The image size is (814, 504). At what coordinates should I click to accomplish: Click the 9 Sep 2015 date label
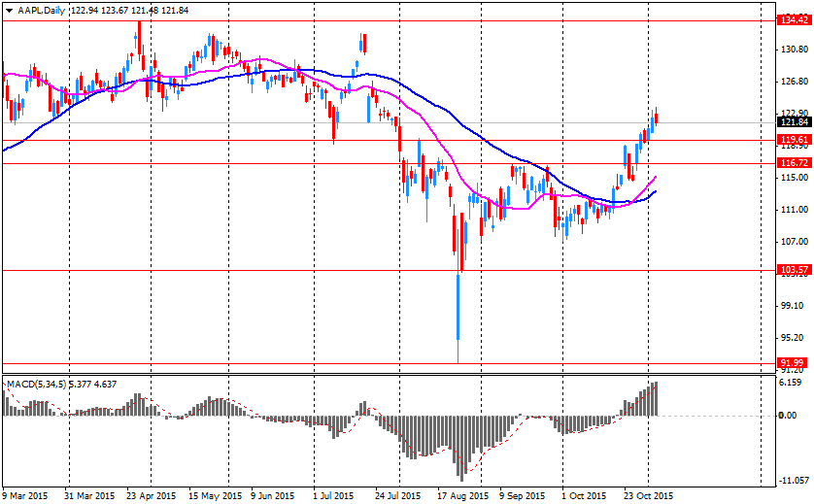(x=523, y=495)
